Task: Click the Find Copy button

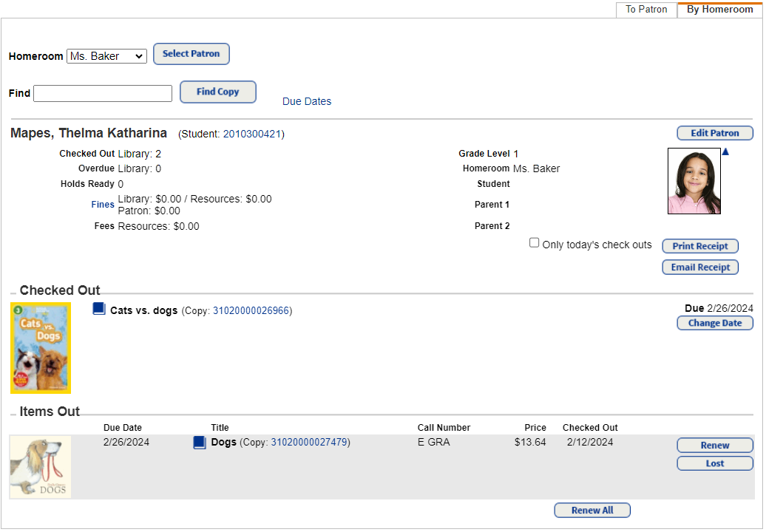Action: pos(217,92)
